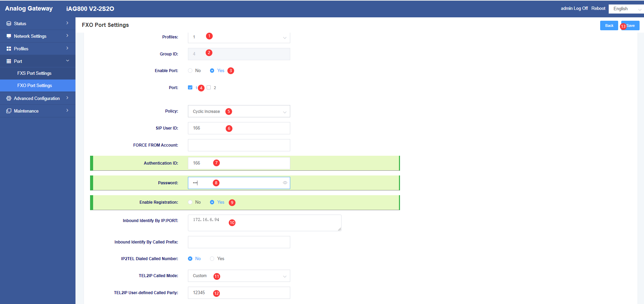Click the Maintenance sidebar icon

[x=9, y=111]
